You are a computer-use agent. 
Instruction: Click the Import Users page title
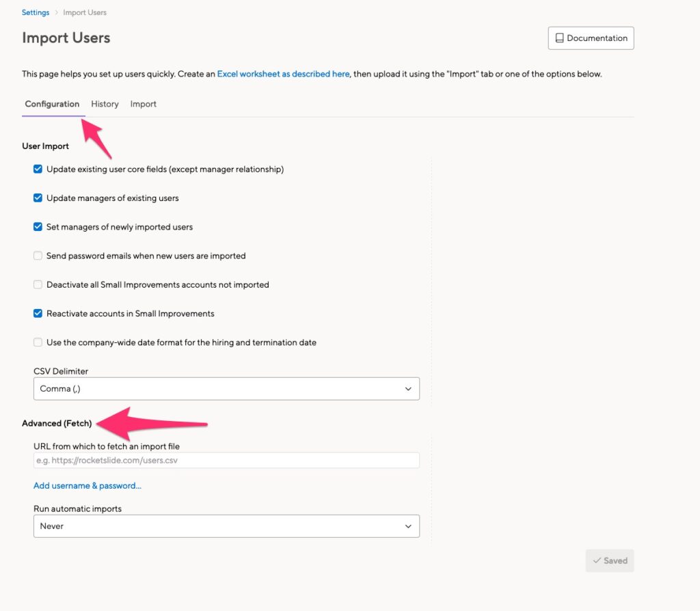66,38
